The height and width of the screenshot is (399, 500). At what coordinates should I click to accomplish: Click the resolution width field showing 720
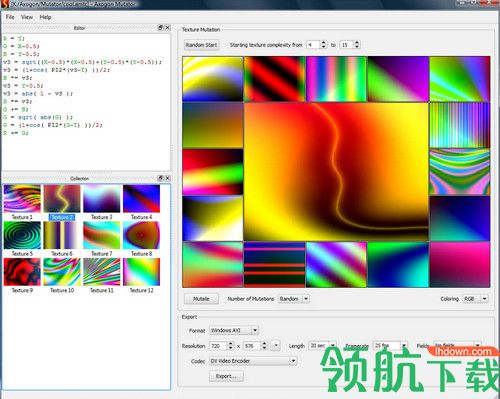coord(218,346)
